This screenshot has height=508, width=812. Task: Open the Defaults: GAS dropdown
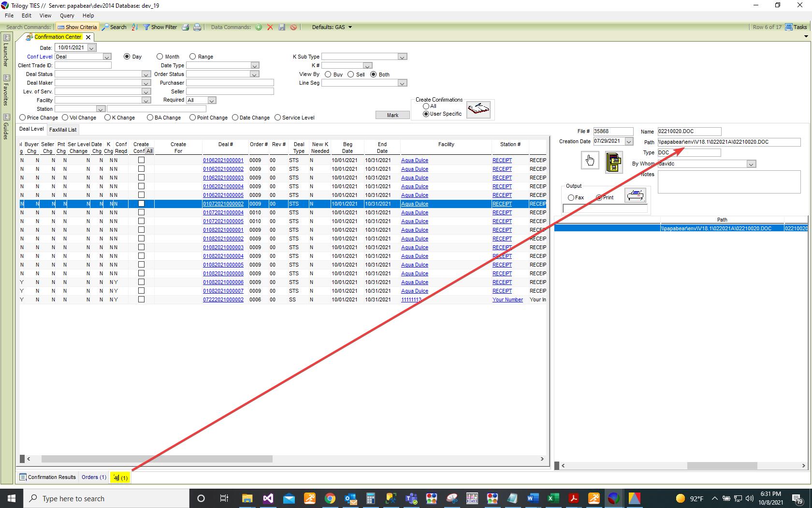(x=332, y=27)
